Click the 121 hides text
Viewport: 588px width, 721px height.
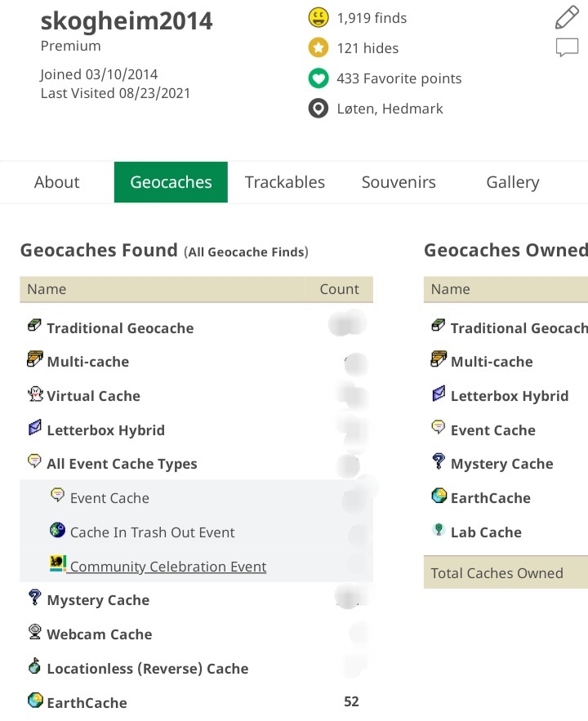point(367,48)
